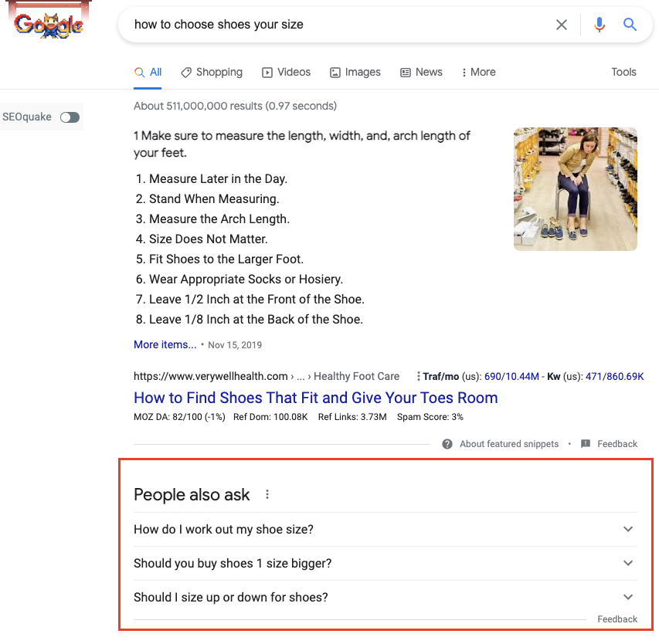This screenshot has width=659, height=644.
Task: Toggle the SEOquake switch
Action: [70, 117]
